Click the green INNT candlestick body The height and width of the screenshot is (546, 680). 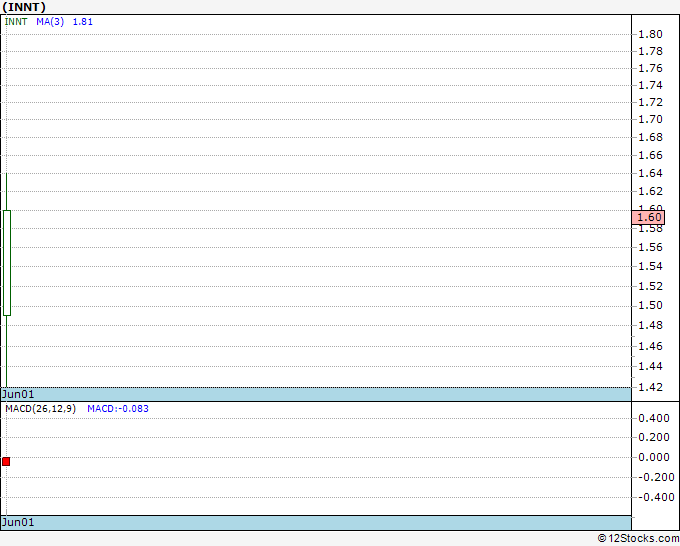[x=7, y=263]
